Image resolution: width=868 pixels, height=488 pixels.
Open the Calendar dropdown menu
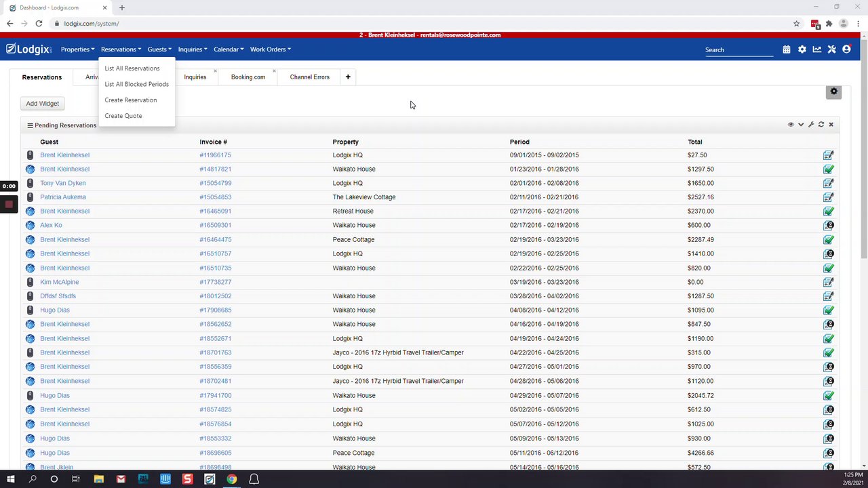tap(229, 49)
